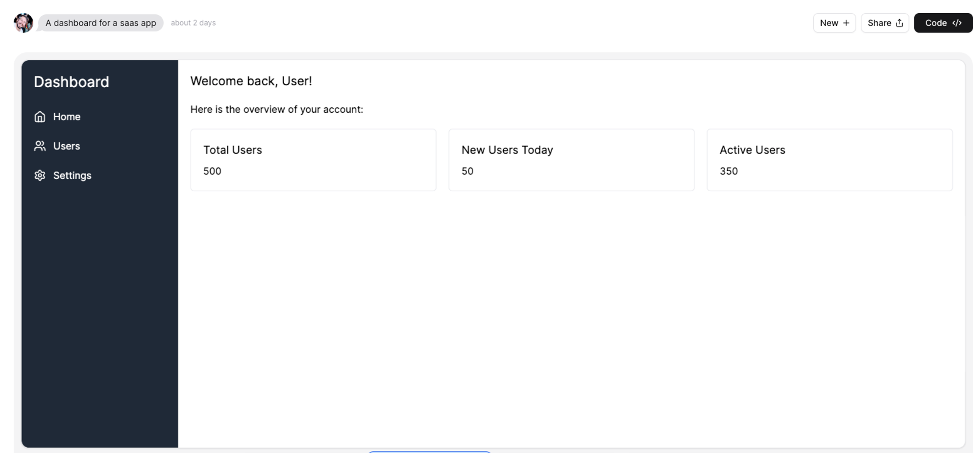Click the 'Welcome back, User!' heading
The height and width of the screenshot is (453, 980).
(x=251, y=81)
